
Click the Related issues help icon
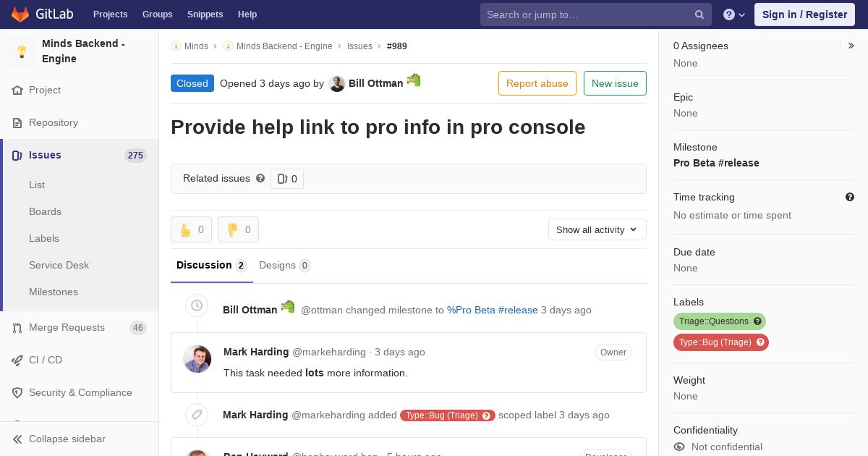pyautogui.click(x=260, y=178)
